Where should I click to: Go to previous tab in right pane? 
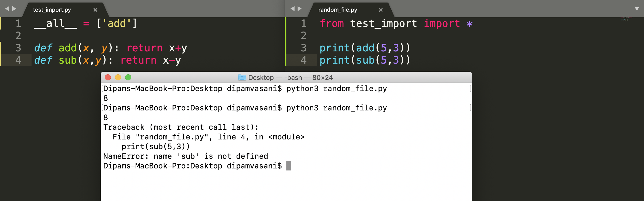coord(292,9)
